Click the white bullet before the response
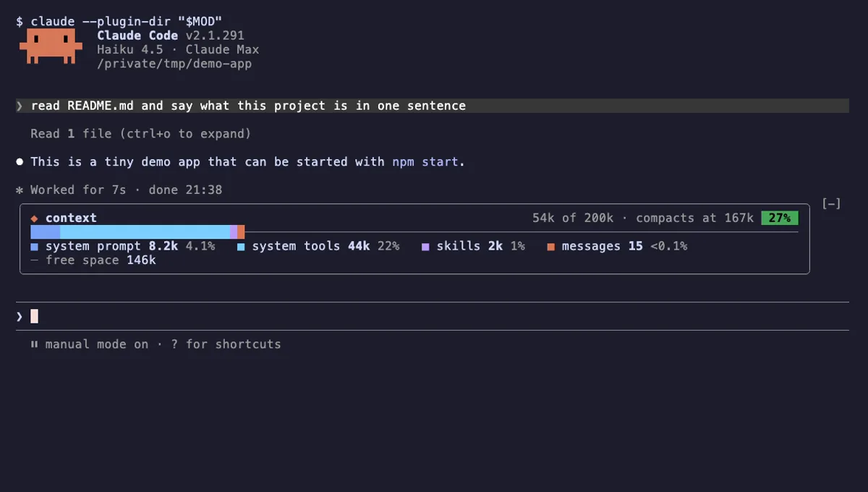This screenshot has width=868, height=492. 20,162
